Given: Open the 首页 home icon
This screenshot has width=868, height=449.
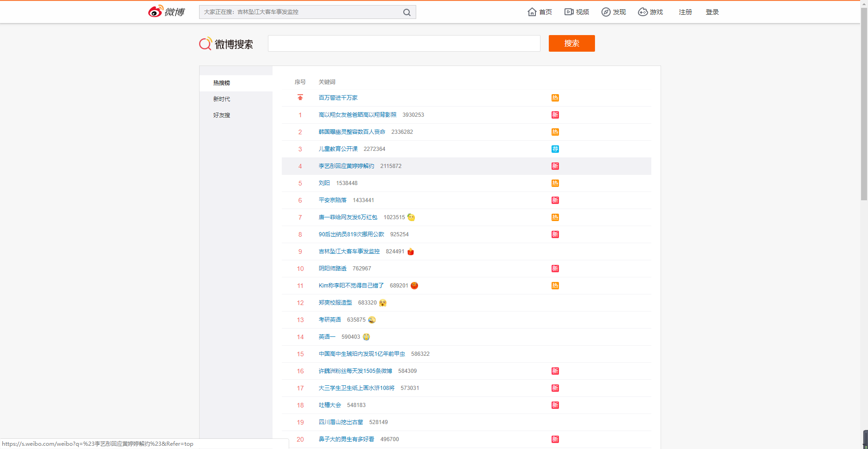Looking at the screenshot, I should pyautogui.click(x=532, y=12).
